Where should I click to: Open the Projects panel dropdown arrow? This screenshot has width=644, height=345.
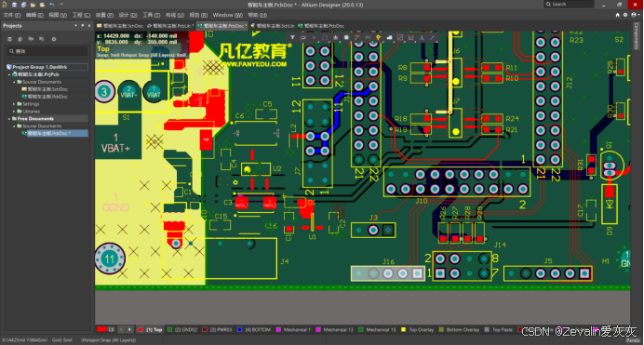76,26
